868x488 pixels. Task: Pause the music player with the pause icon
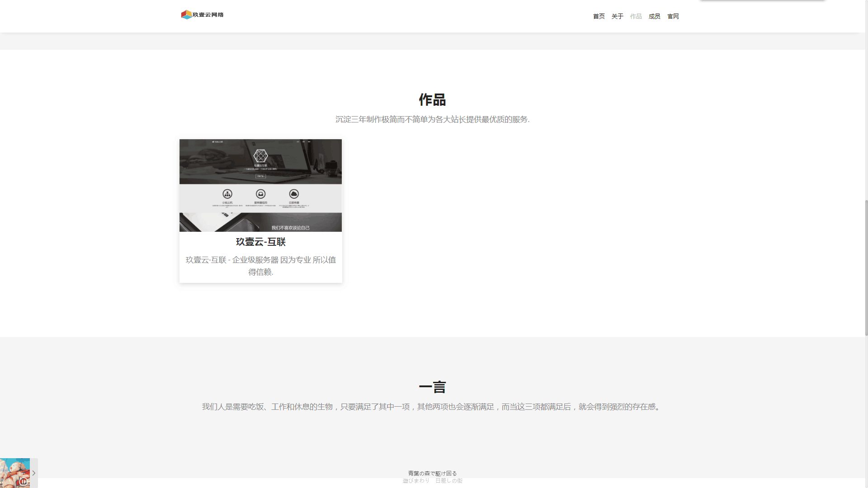(x=24, y=482)
